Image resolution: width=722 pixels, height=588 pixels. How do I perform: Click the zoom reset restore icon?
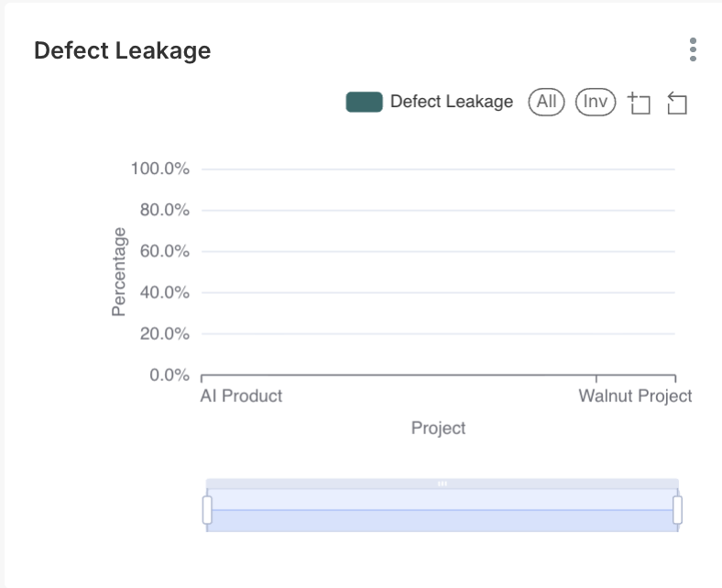(677, 103)
